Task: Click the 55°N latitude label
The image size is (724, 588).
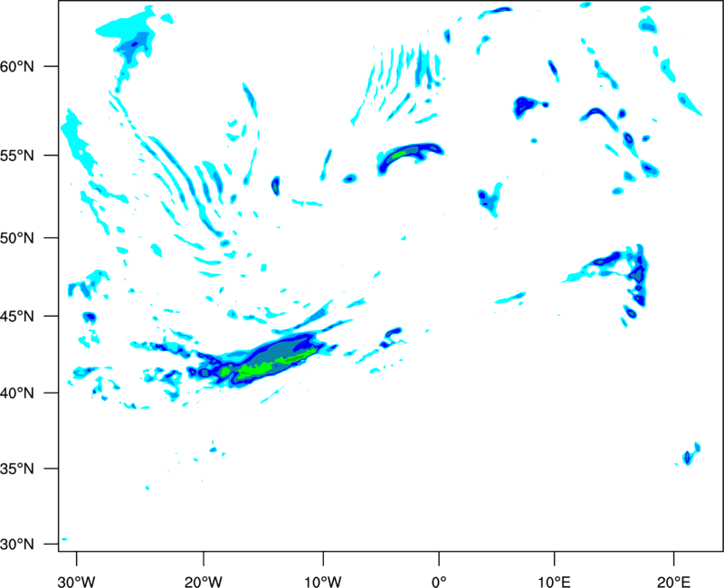Action: (17, 156)
